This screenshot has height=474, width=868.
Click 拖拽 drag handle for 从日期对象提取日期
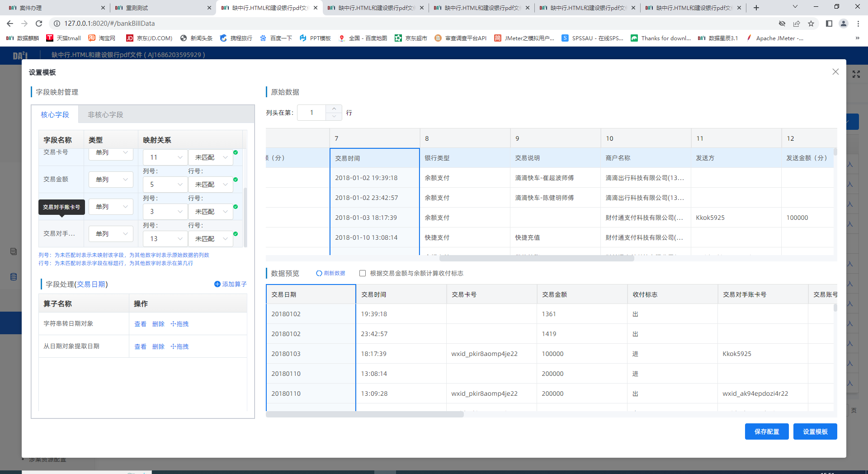tap(179, 346)
